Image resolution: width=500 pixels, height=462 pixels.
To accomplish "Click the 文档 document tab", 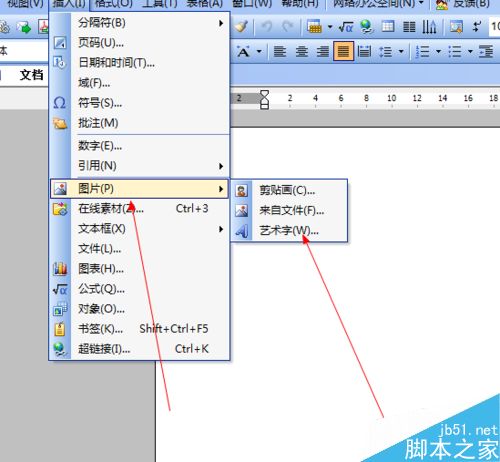I will [31, 75].
